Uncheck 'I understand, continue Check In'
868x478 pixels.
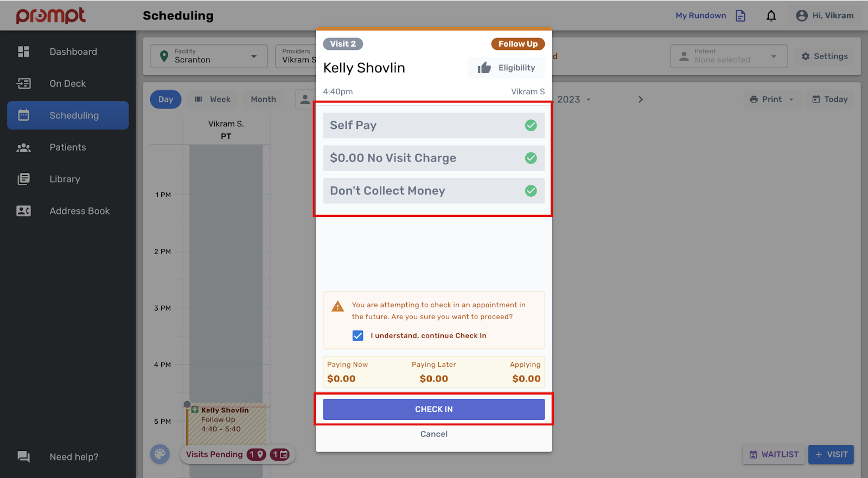click(x=358, y=335)
